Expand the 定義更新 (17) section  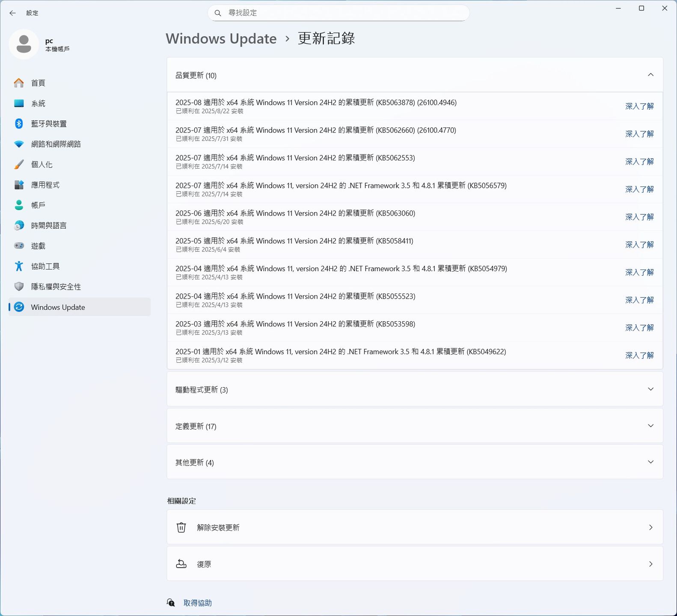click(650, 426)
